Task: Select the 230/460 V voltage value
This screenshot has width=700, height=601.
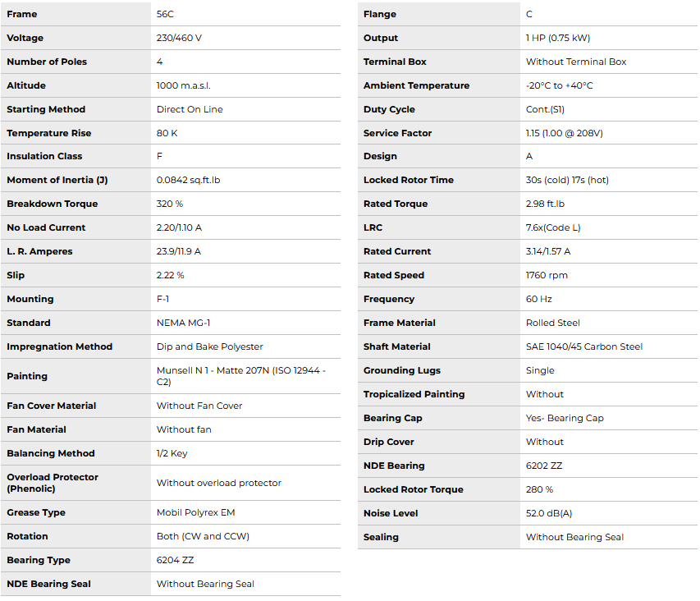Action: coord(180,38)
